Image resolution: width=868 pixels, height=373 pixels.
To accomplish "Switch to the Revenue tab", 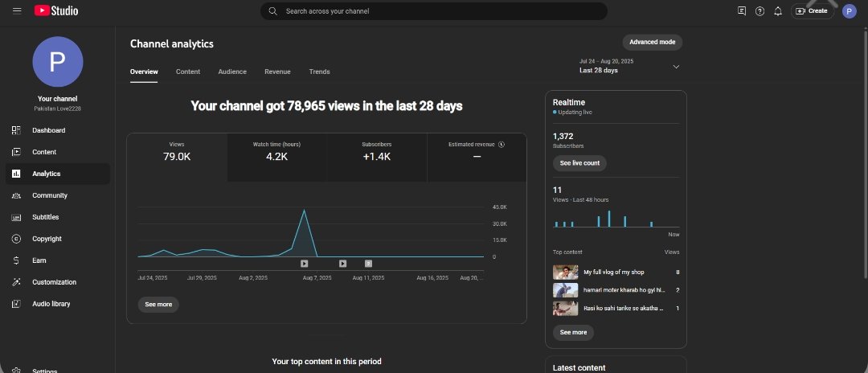I will tap(277, 72).
